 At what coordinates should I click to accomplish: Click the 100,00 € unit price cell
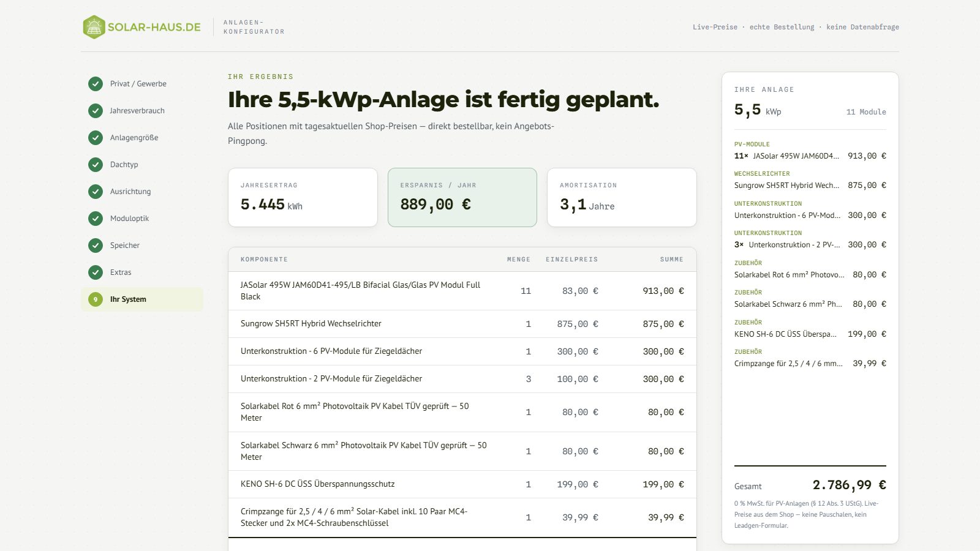(x=578, y=379)
